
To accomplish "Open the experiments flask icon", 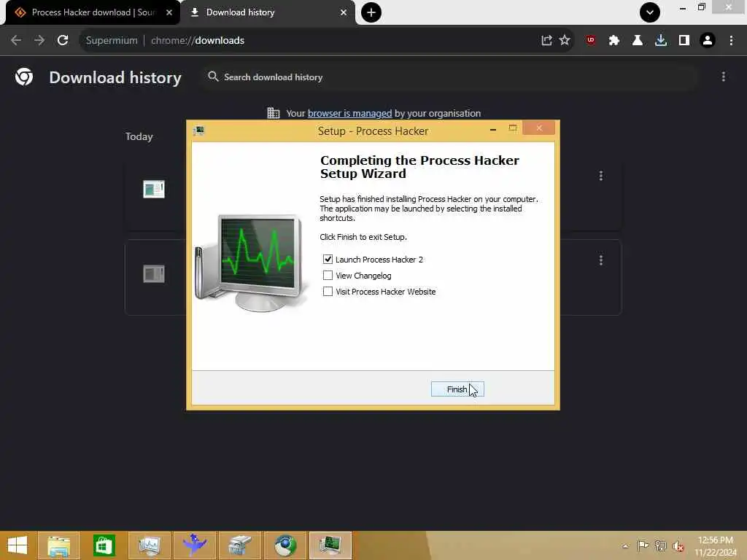I will click(638, 41).
